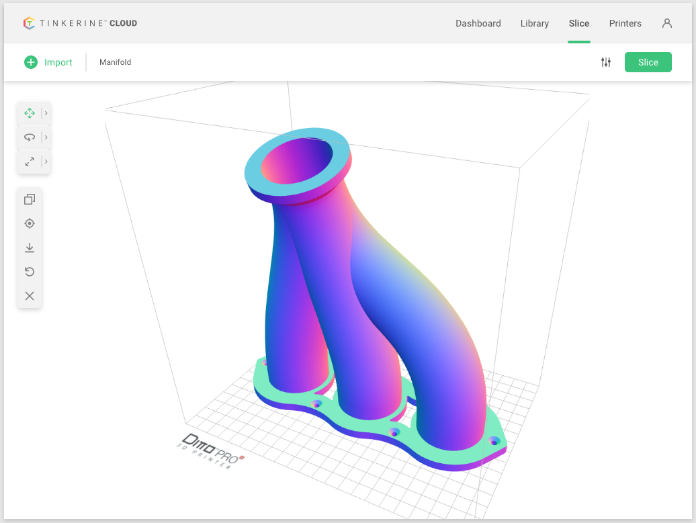Image resolution: width=696 pixels, height=523 pixels.
Task: Open slice settings sliders icon
Action: click(606, 62)
